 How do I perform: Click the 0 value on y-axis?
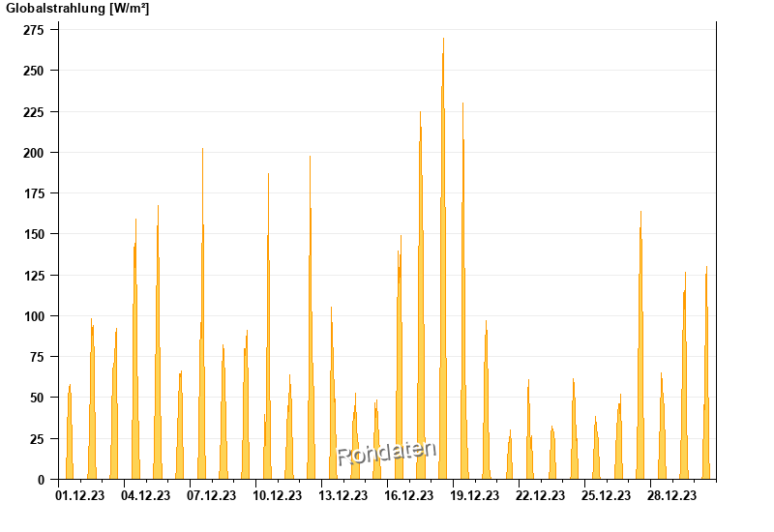pyautogui.click(x=41, y=480)
